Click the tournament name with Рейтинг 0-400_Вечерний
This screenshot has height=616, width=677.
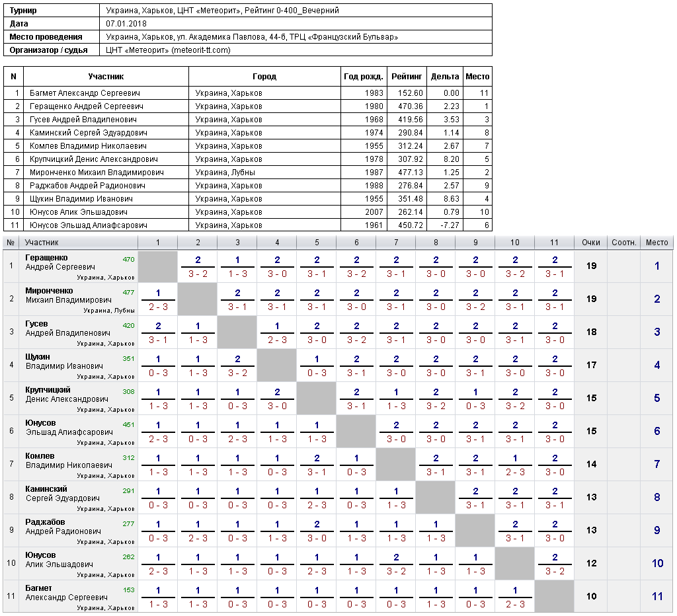pyautogui.click(x=222, y=11)
